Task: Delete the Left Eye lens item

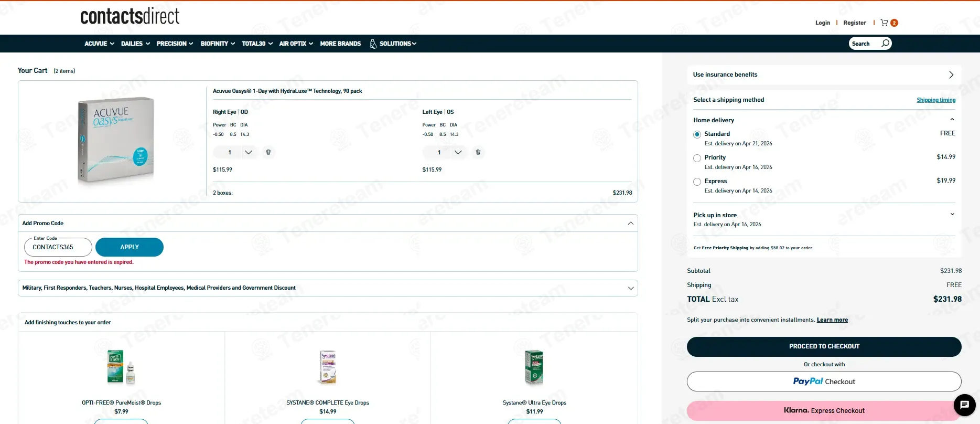Action: (478, 152)
